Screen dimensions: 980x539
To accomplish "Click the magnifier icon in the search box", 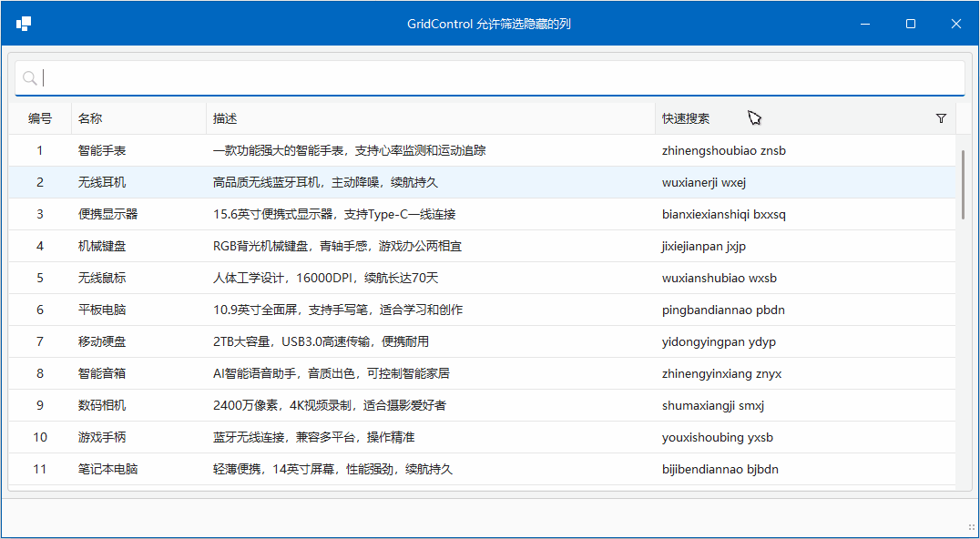I will pos(28,77).
